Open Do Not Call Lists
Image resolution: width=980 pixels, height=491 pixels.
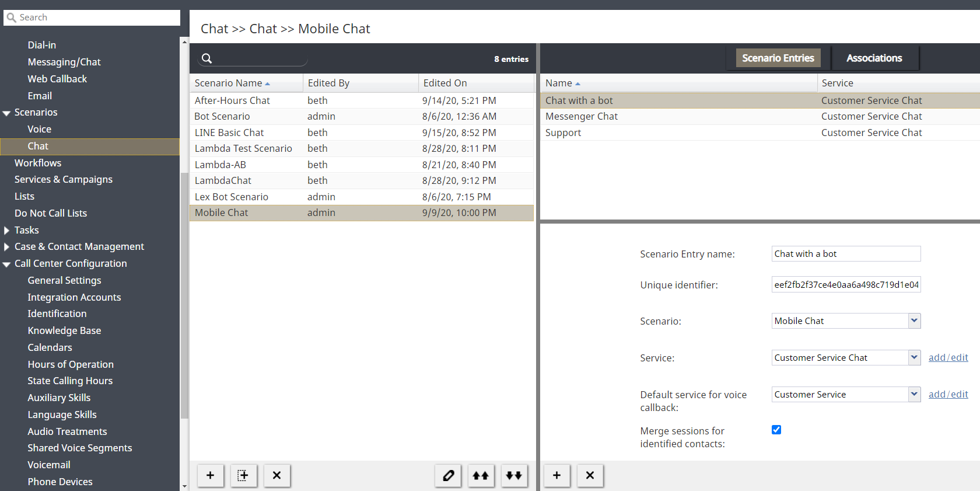(51, 213)
